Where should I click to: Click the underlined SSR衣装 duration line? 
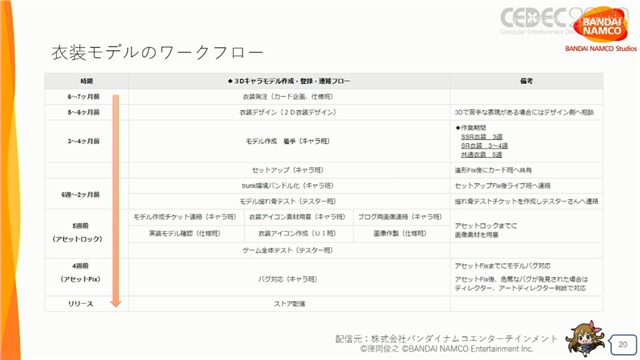click(x=482, y=137)
